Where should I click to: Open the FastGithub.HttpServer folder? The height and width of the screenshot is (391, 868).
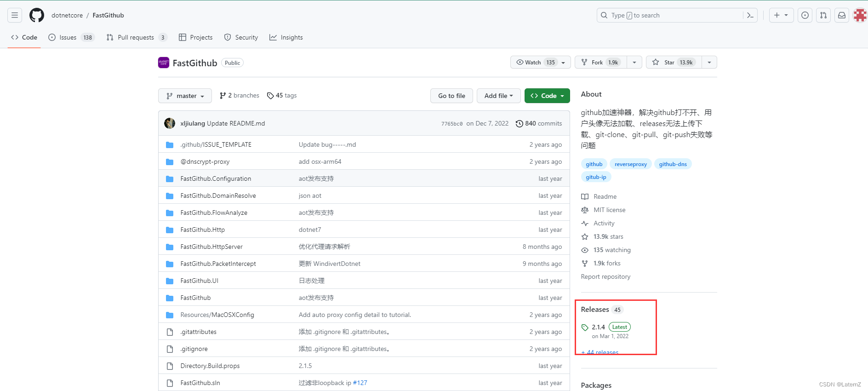point(211,247)
